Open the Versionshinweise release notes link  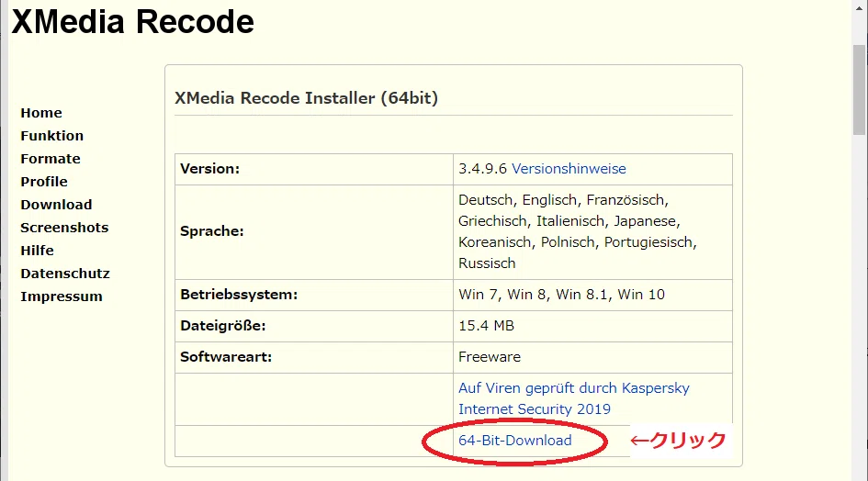pyautogui.click(x=569, y=169)
